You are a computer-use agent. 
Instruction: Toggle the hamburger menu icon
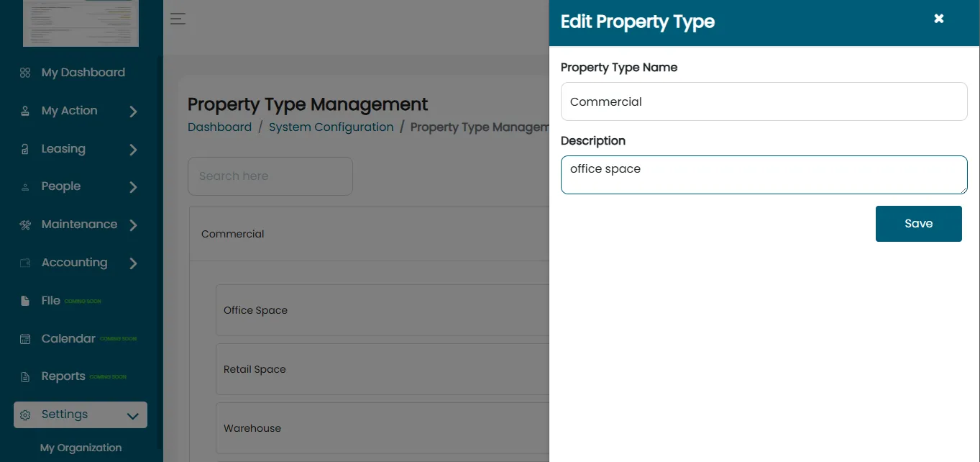pyautogui.click(x=178, y=19)
